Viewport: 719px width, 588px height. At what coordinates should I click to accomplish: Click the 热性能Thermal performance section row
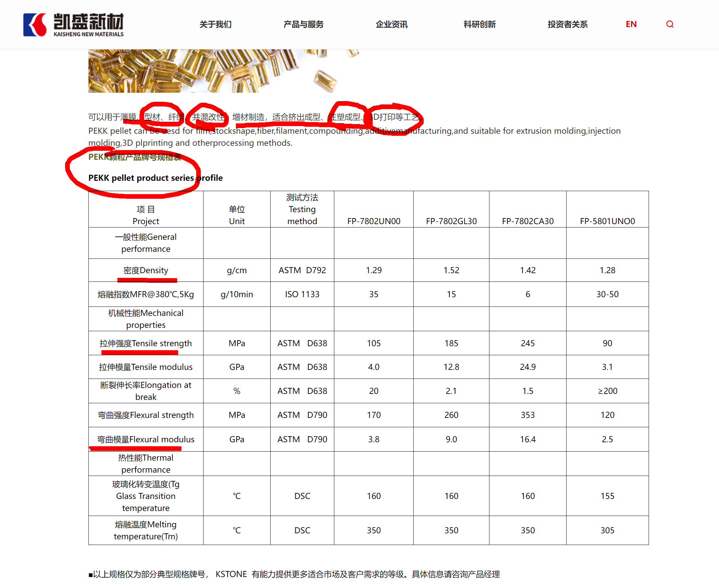click(x=368, y=464)
